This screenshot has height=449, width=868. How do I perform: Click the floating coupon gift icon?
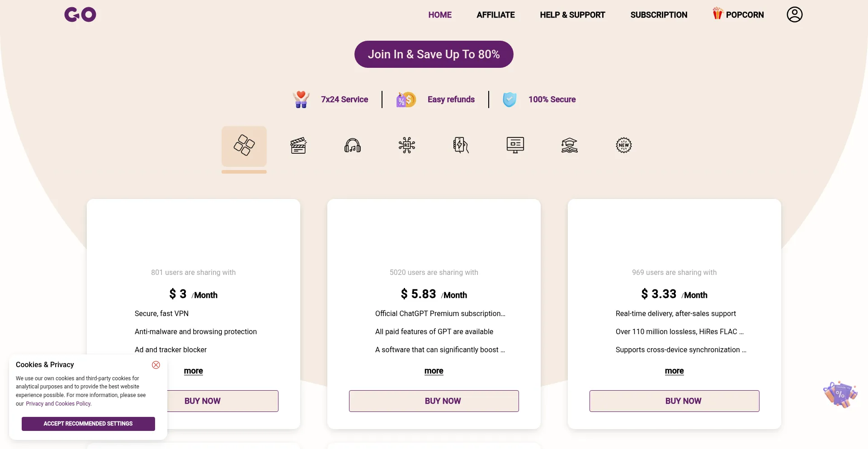tap(840, 394)
